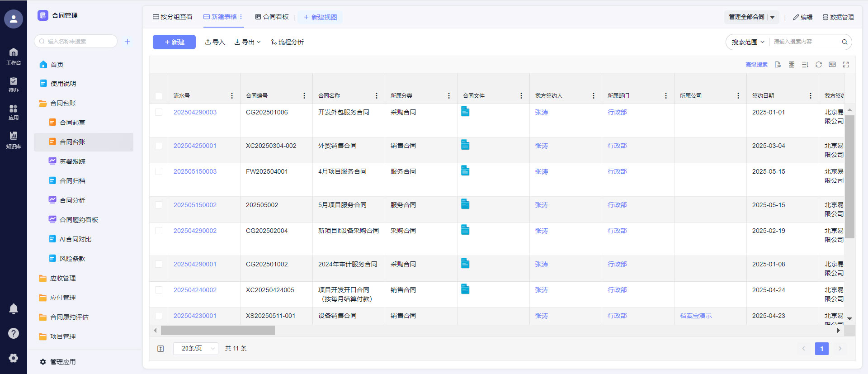Check the row for 外贸销售合同
This screenshot has height=374, width=868.
pos(159,146)
